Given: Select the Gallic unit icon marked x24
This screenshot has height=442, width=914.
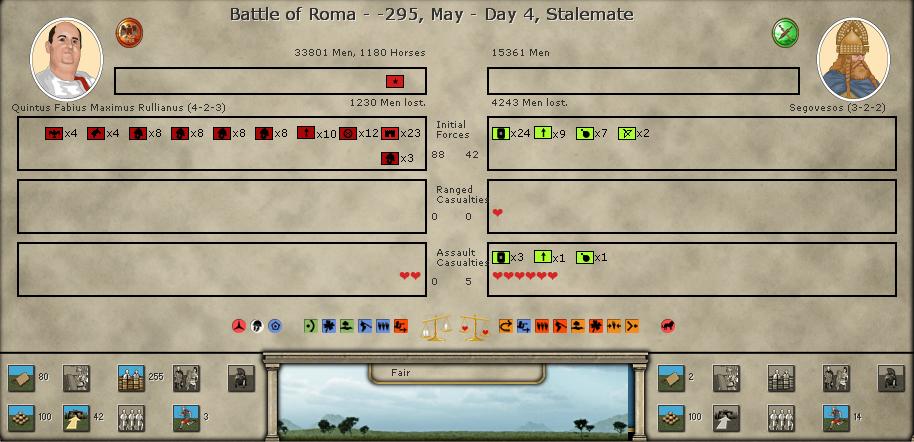Looking at the screenshot, I should (x=501, y=133).
